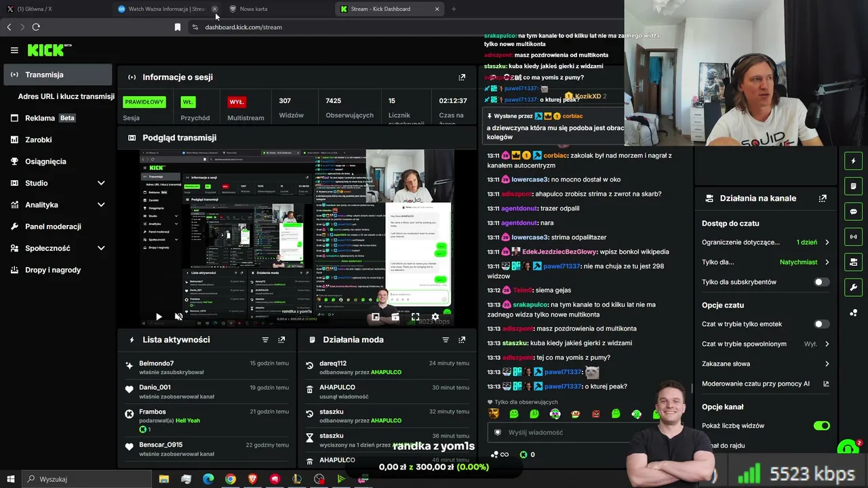Open Osiągnięcia in the sidebar
The image size is (868, 488).
(x=58, y=161)
